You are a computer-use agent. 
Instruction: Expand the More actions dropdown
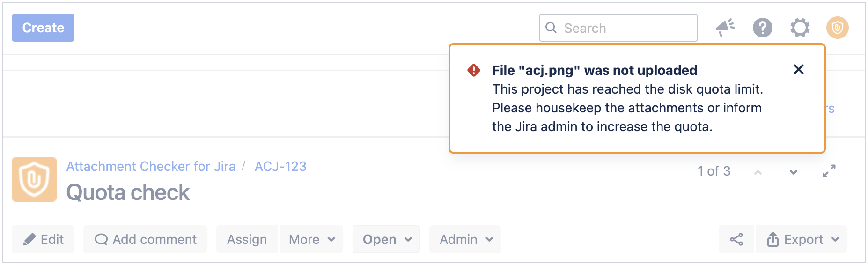pyautogui.click(x=311, y=239)
